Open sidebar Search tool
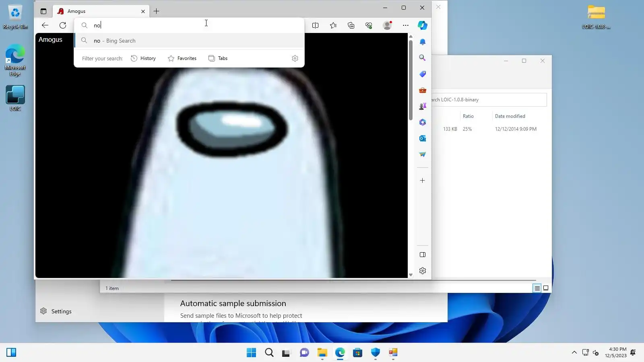This screenshot has height=362, width=644. [x=423, y=58]
